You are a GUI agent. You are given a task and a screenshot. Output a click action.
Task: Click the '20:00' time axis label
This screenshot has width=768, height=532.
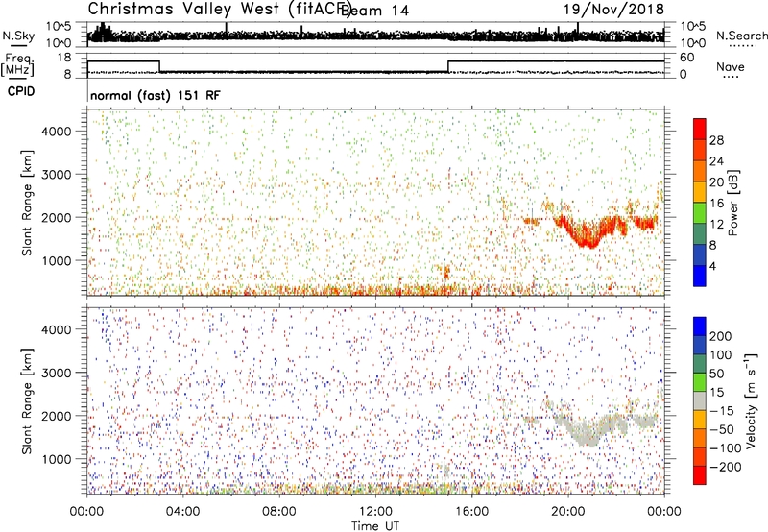coord(567,512)
